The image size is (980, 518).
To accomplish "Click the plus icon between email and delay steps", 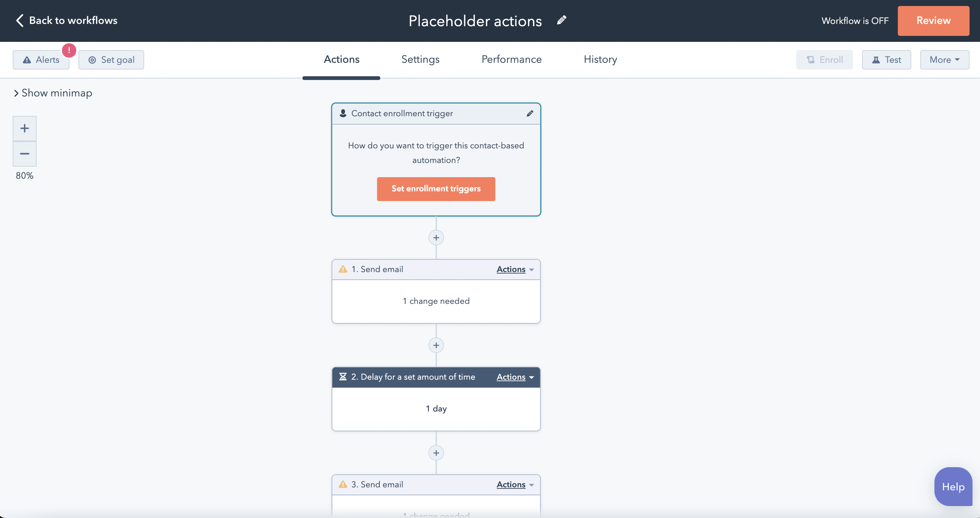I will [x=436, y=345].
